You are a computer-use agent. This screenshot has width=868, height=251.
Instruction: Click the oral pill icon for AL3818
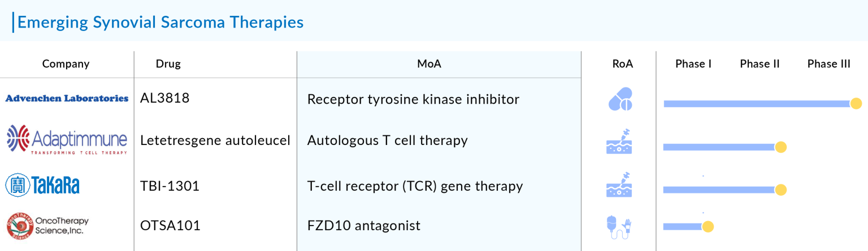tap(620, 100)
